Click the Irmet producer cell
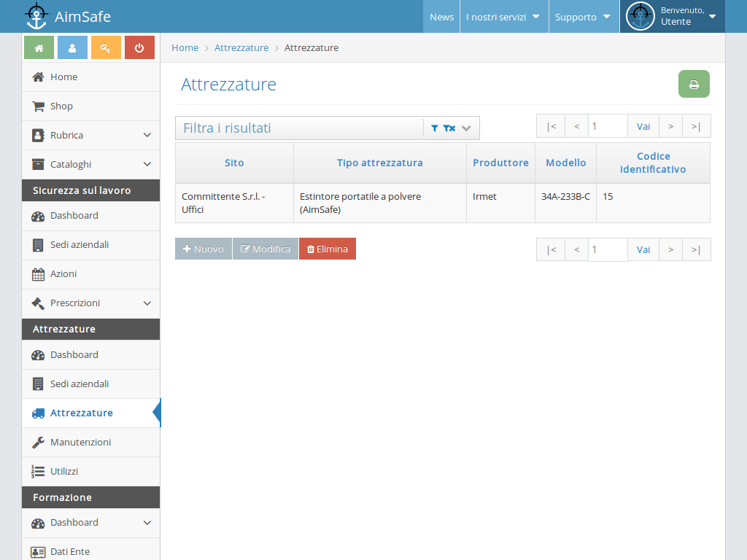Screen dimensions: 747x560 pyautogui.click(x=500, y=203)
